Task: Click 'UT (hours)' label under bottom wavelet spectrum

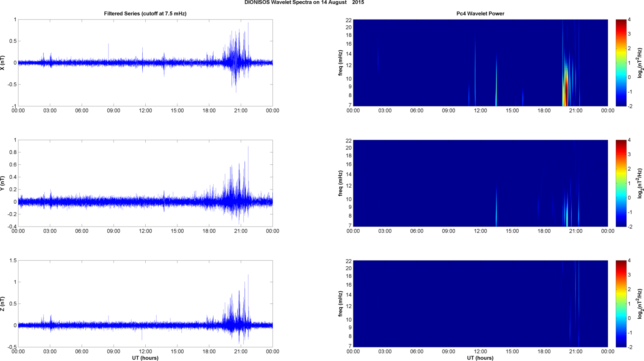Action: pos(480,358)
